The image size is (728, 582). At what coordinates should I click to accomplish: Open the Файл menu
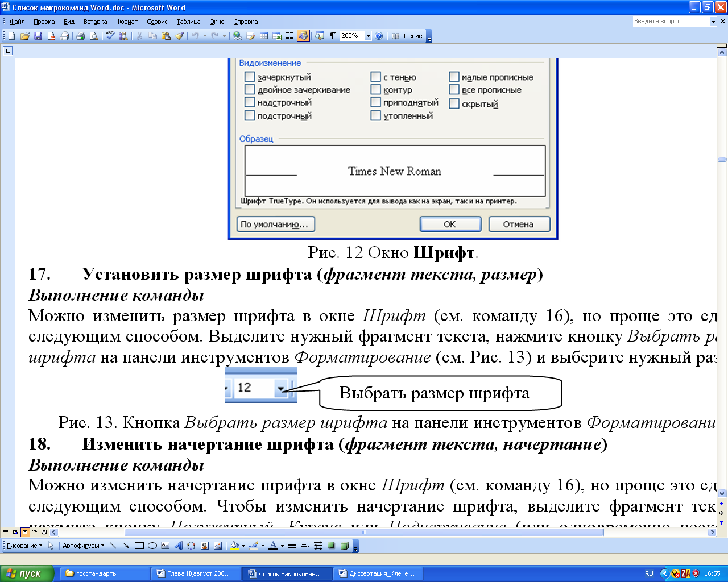(17, 22)
